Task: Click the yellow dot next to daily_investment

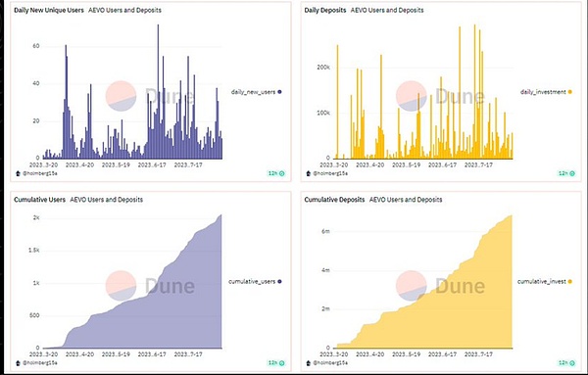Action: [570, 92]
